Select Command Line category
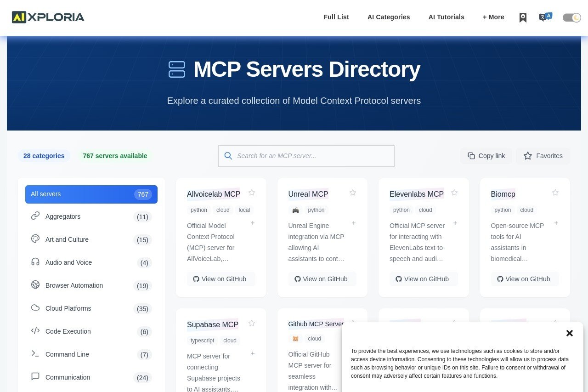The height and width of the screenshot is (392, 588). coord(91,354)
